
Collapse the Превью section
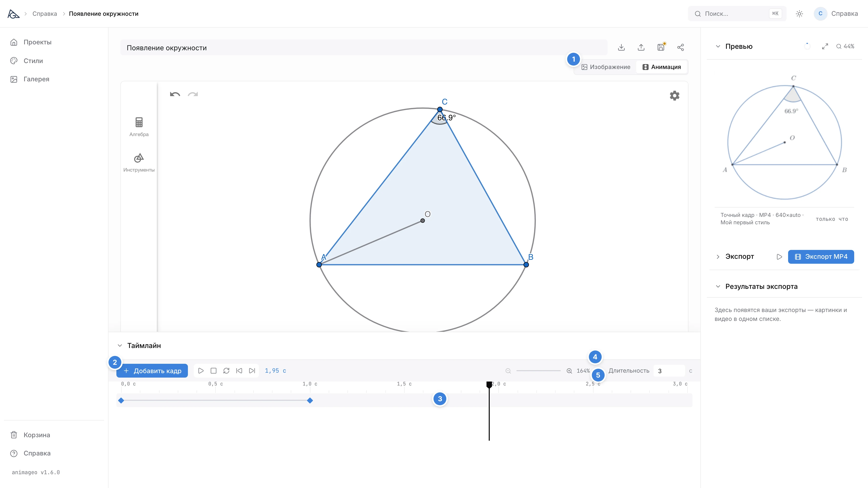718,47
